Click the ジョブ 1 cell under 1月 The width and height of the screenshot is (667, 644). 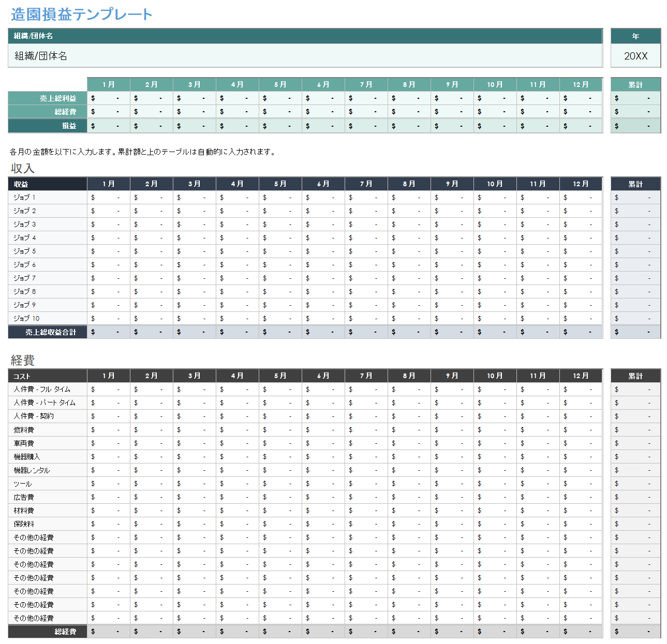click(x=109, y=198)
